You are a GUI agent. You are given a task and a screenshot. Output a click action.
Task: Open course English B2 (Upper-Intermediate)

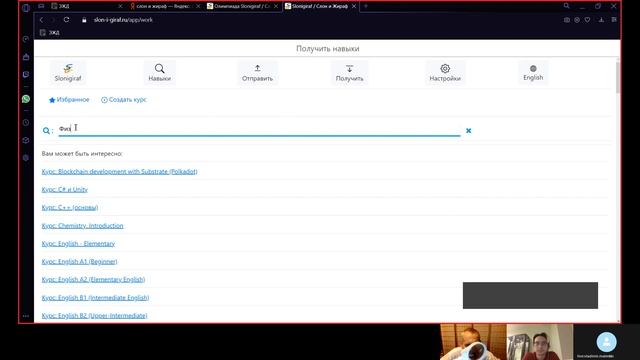point(94,316)
